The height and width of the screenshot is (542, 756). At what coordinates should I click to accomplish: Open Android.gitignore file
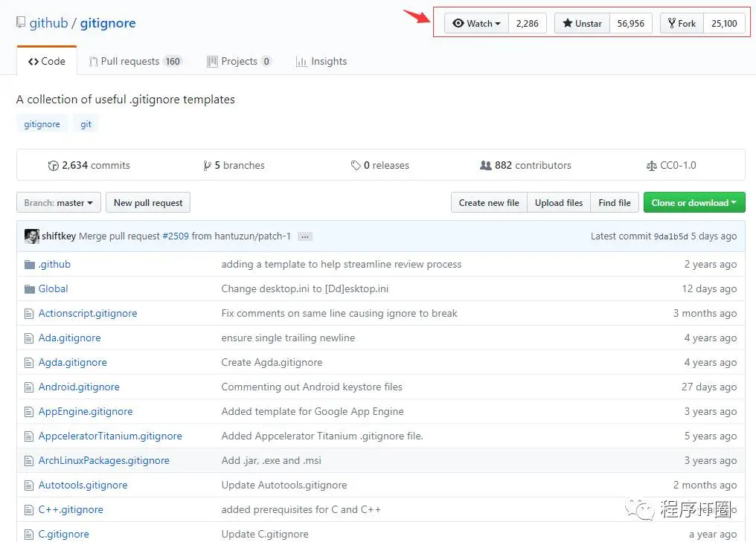click(x=79, y=387)
